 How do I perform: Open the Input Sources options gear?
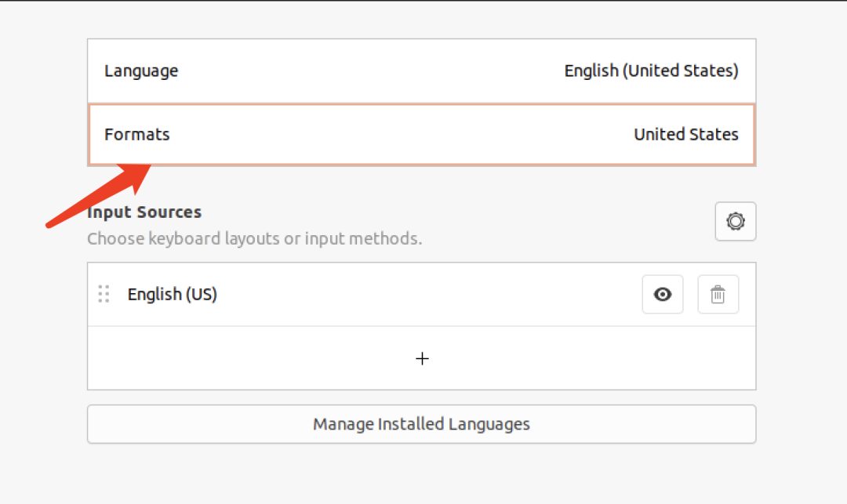point(736,222)
